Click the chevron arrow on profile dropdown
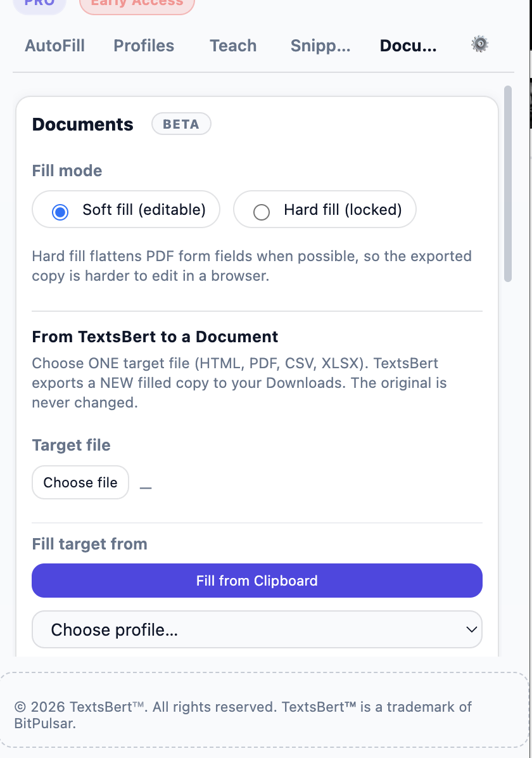Screen dimensions: 532x758 click(472, 629)
